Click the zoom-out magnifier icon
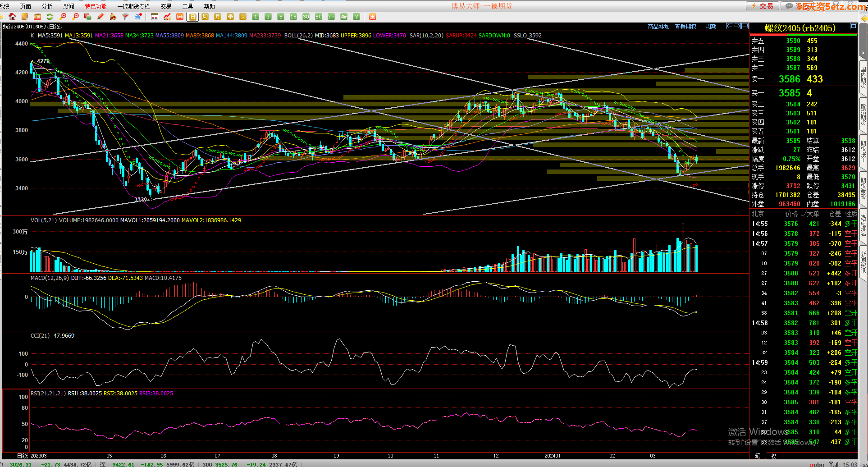 [75, 17]
